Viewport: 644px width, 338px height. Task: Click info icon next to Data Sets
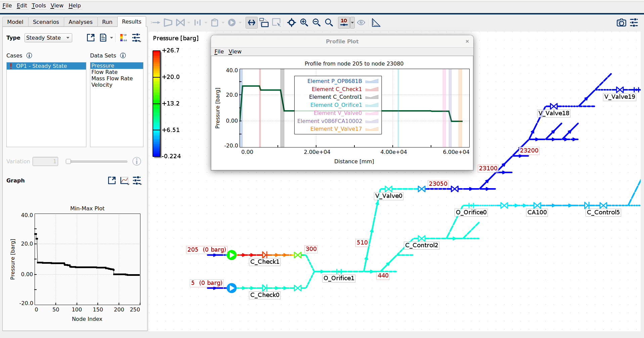point(123,55)
